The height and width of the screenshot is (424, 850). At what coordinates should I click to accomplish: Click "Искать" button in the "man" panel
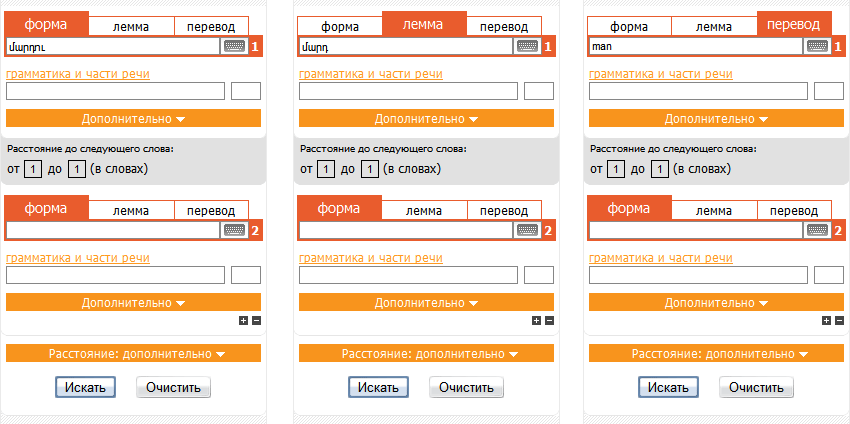[x=668, y=387]
